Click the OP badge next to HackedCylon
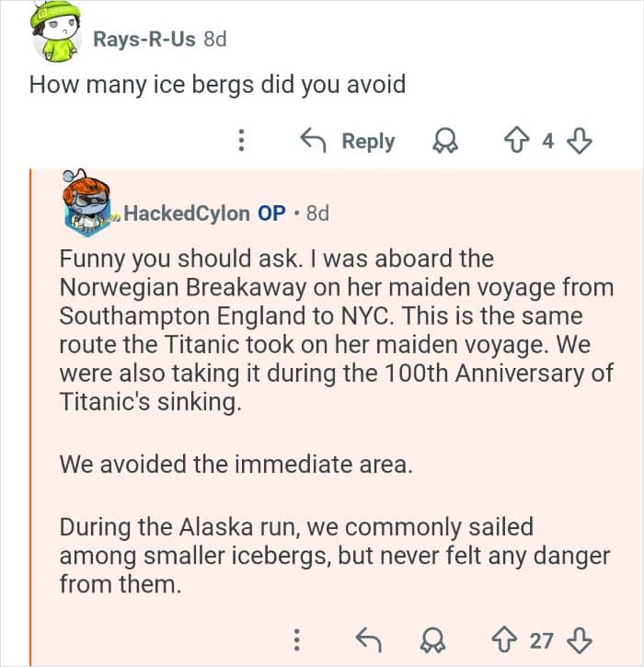Screen dimensions: 644x667 pos(271,213)
